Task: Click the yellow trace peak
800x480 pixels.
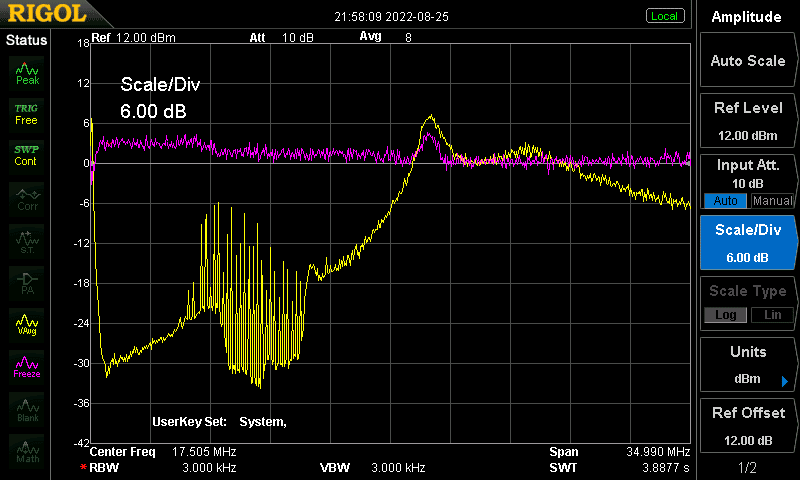Action: click(432, 116)
